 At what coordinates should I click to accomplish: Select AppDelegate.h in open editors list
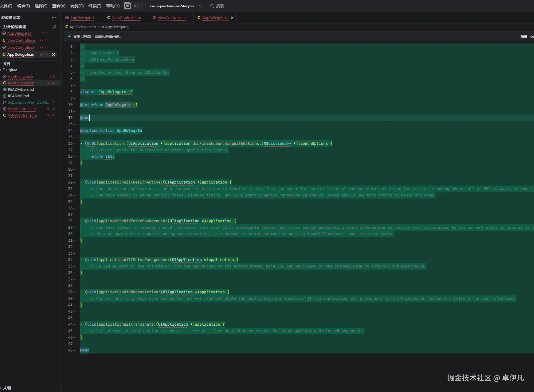[20, 33]
